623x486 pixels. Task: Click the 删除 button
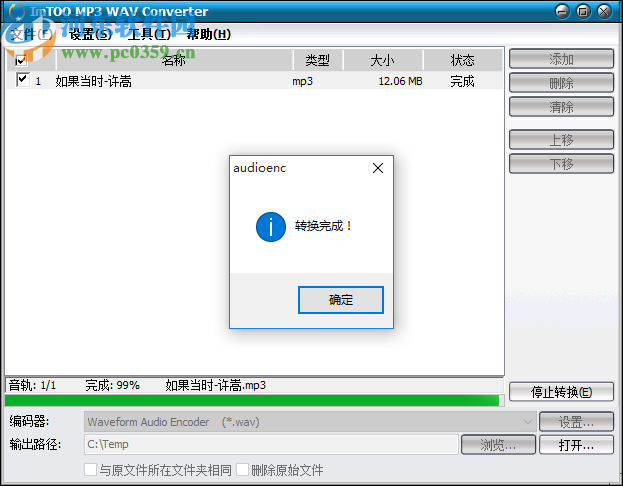click(561, 83)
